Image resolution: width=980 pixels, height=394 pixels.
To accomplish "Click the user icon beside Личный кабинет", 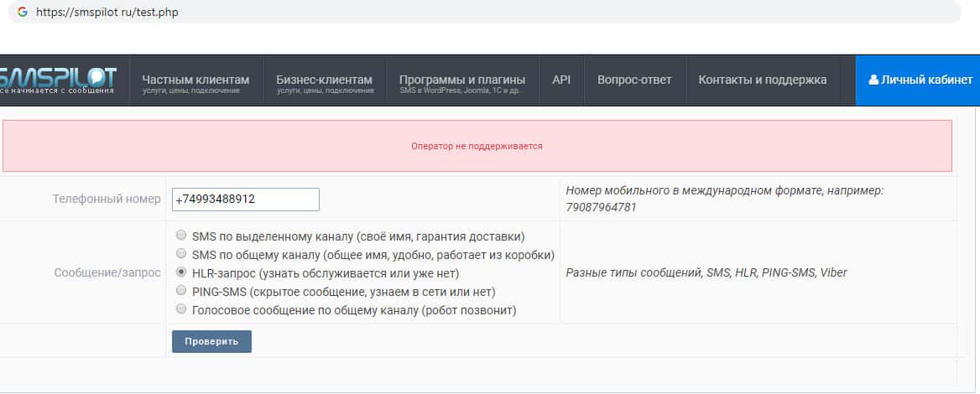I will pos(873,80).
